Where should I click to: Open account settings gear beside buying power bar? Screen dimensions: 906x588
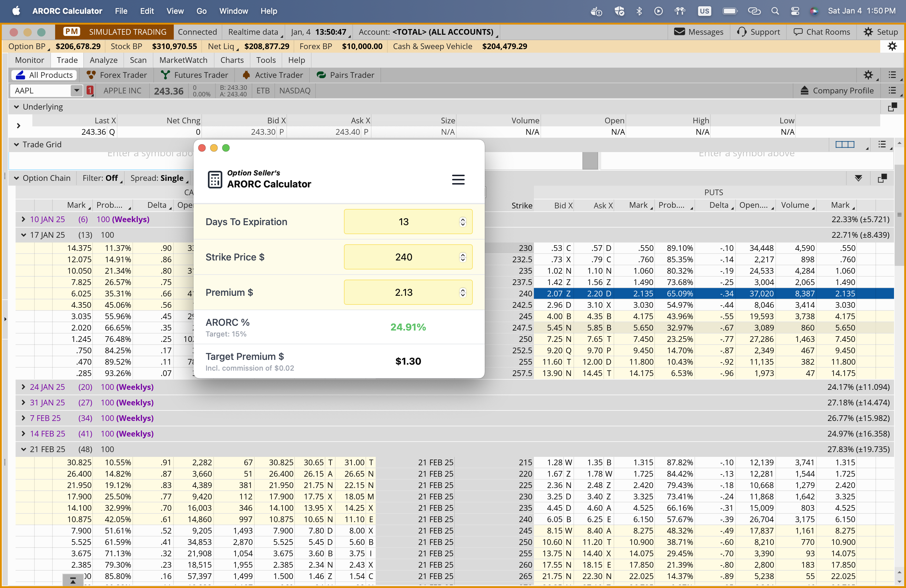coord(892,46)
